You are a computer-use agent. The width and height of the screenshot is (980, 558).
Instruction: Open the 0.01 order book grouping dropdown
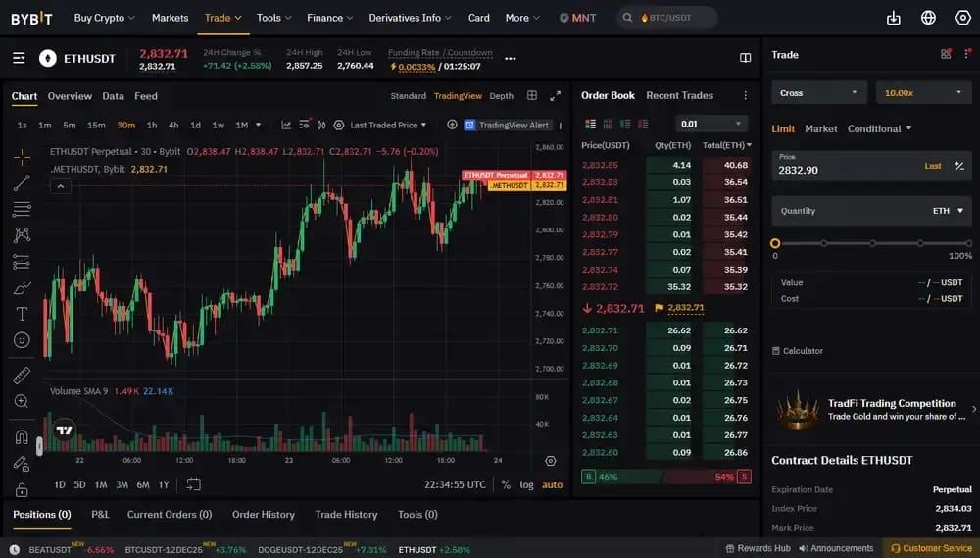tap(711, 124)
